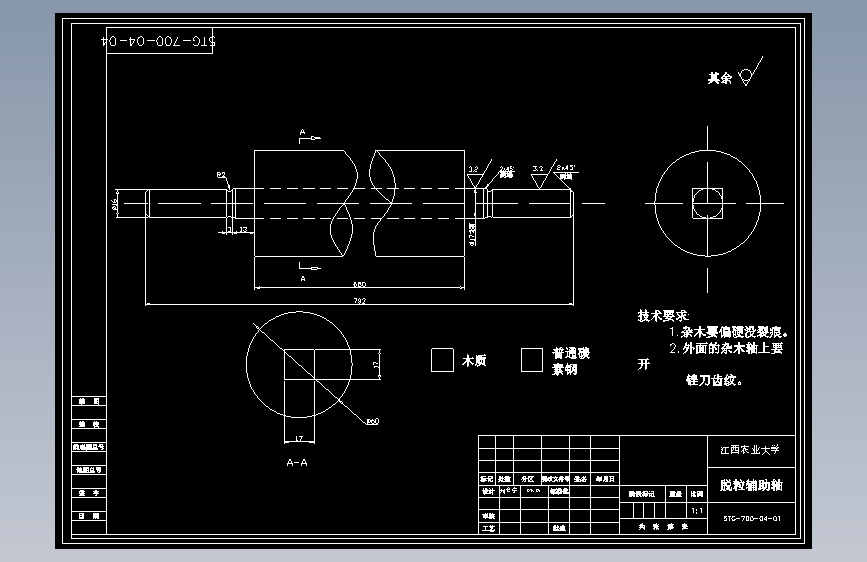Select the "阶段标记" title block cell
867x562 pixels.
[x=641, y=494]
